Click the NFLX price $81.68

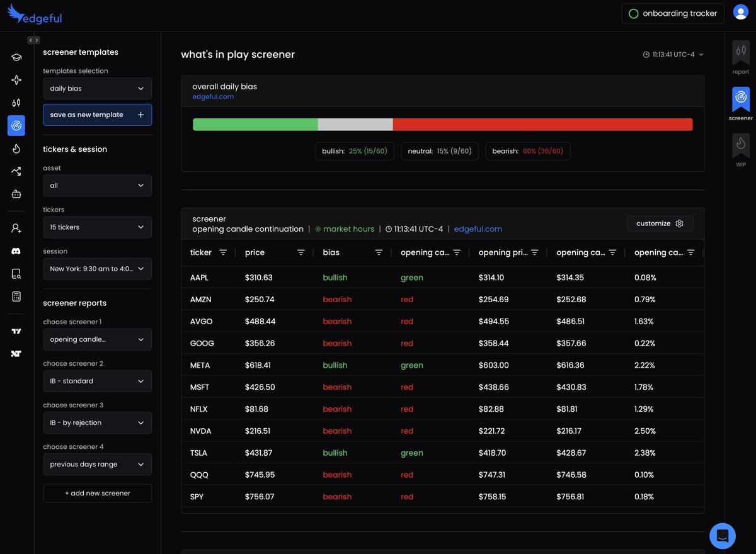pyautogui.click(x=256, y=409)
